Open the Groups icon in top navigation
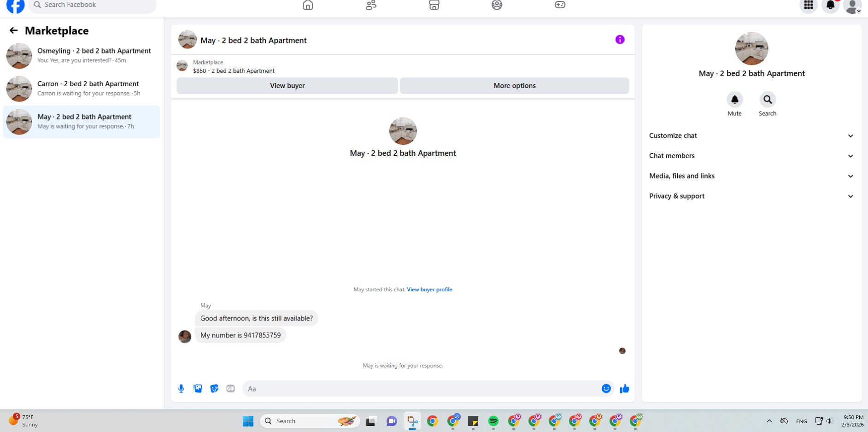 coord(497,5)
